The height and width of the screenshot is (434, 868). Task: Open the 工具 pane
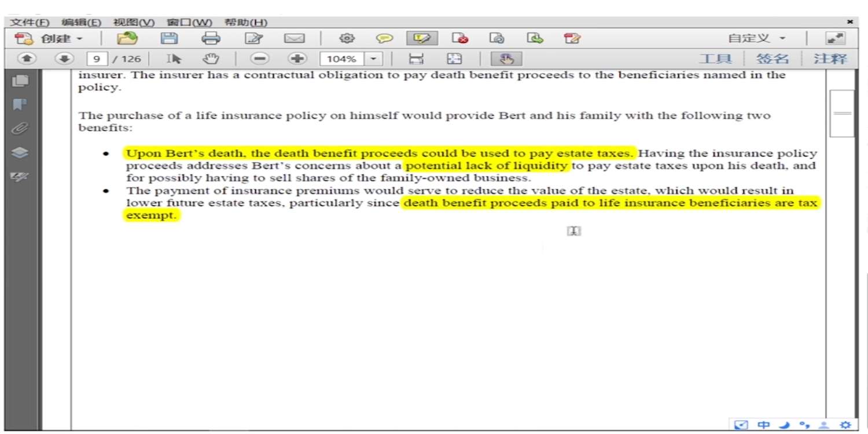(x=715, y=58)
